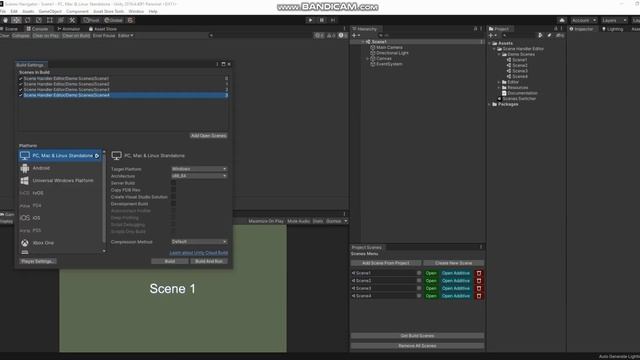Toggle Collapse in the Console toolbar
Image resolution: width=640 pixels, height=360 pixels.
click(x=20, y=36)
